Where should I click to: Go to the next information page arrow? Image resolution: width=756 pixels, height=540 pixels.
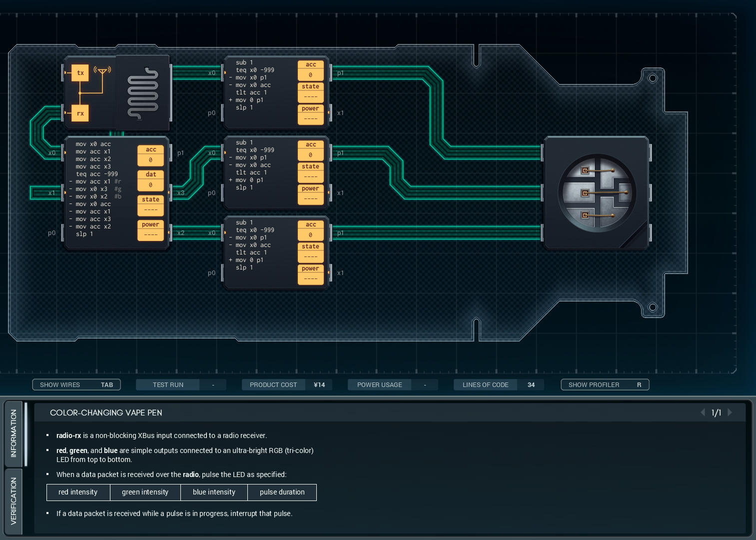[730, 412]
